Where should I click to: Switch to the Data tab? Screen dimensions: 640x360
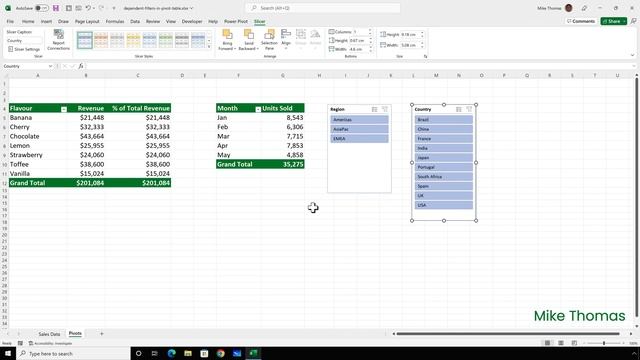point(135,21)
